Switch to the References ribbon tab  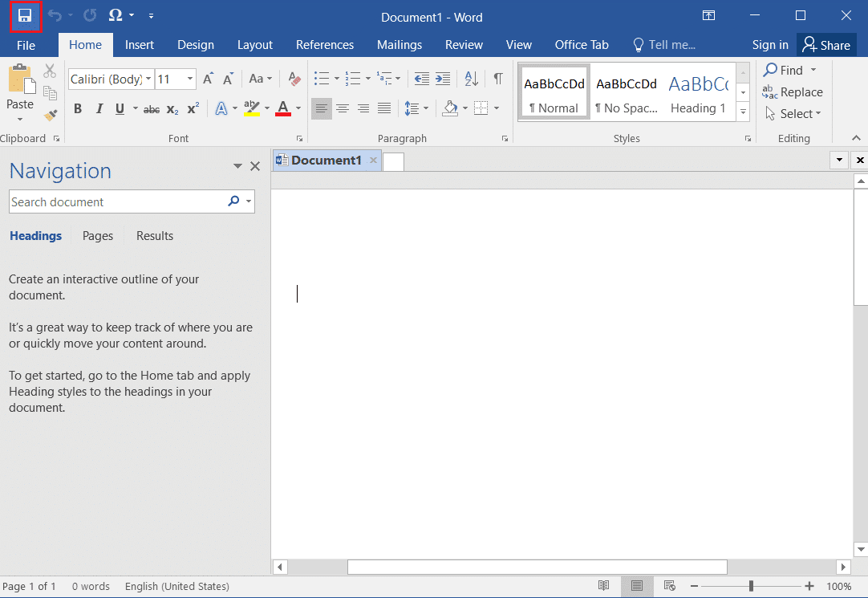325,45
